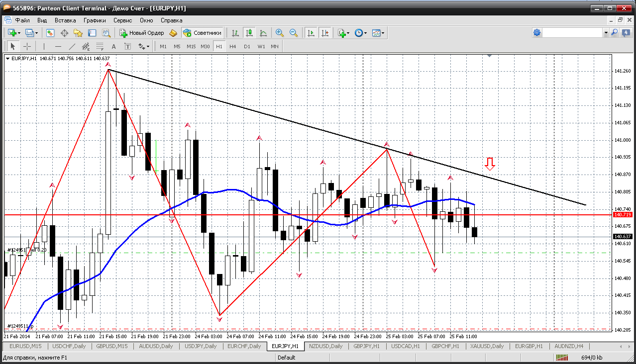Open the Data Window crosshair-circle icon

click(64, 33)
